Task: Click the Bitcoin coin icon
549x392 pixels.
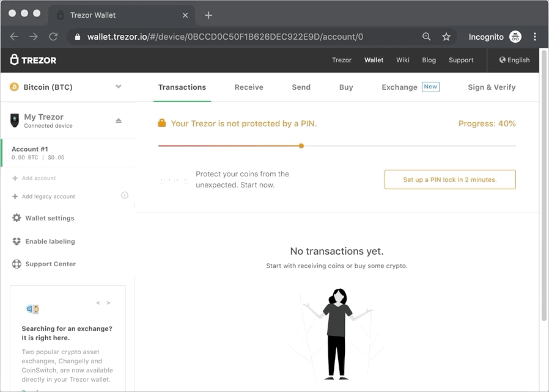Action: 14,87
